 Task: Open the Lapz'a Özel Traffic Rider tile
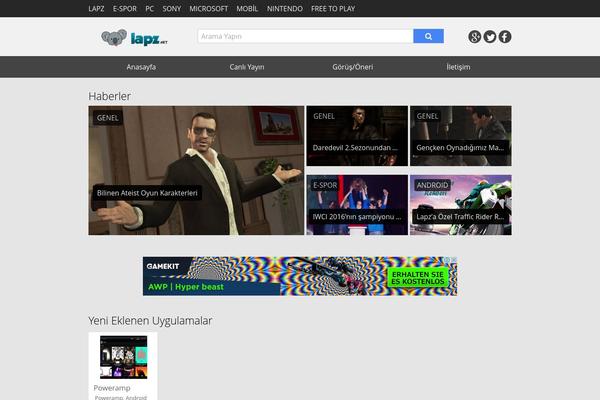point(461,205)
